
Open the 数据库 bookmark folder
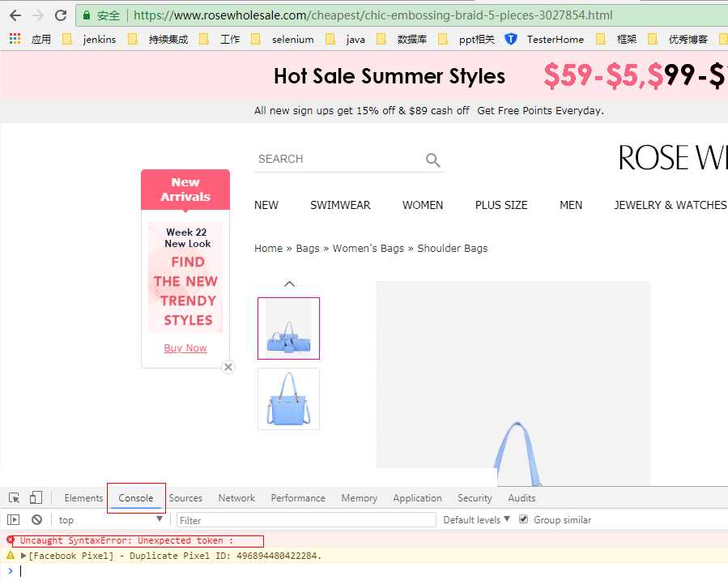pos(402,40)
